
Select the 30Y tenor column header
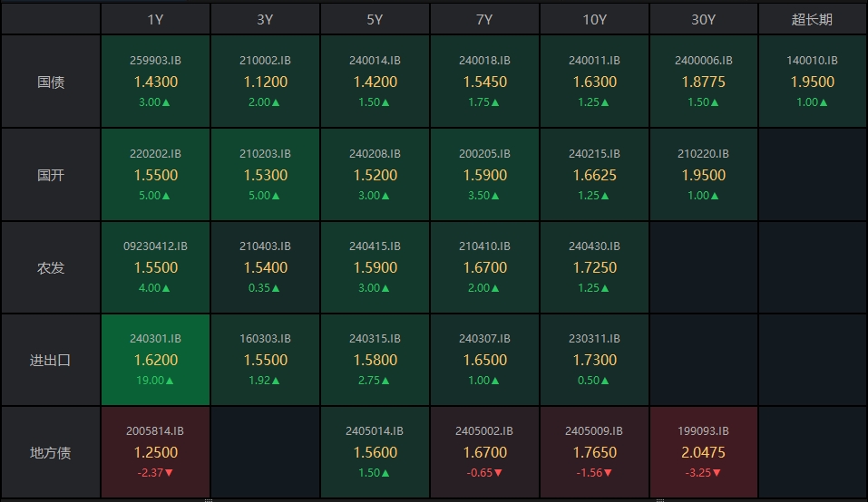coord(703,19)
